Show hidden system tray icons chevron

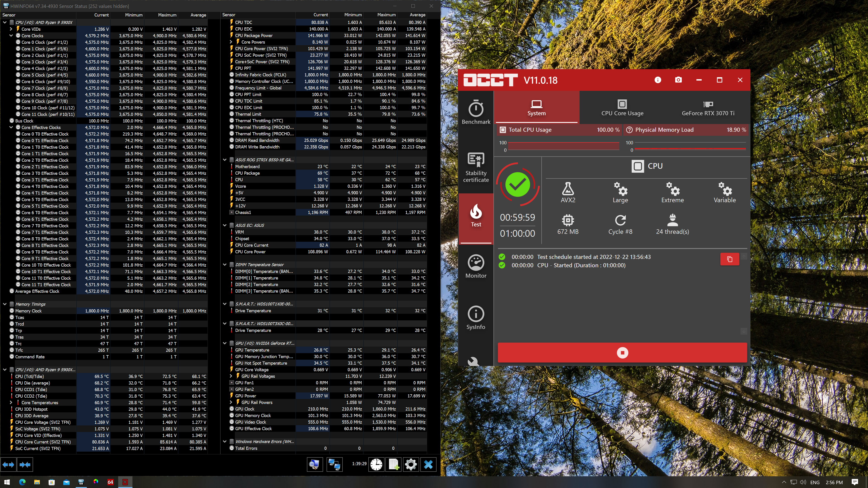784,482
